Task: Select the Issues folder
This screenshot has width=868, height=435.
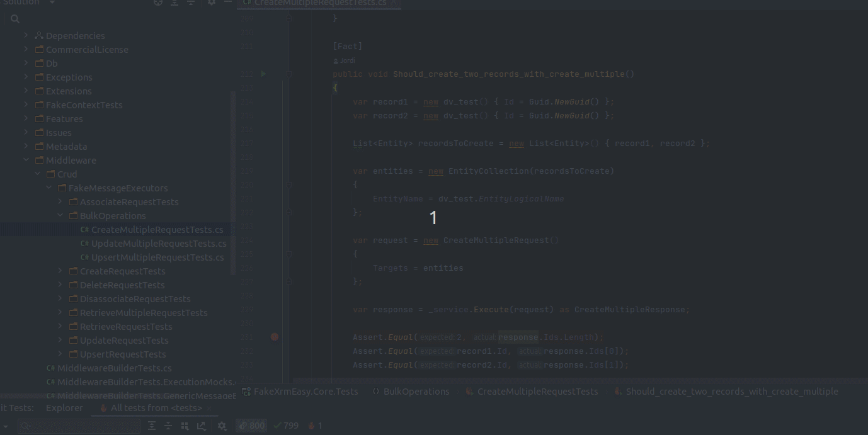Action: click(59, 133)
